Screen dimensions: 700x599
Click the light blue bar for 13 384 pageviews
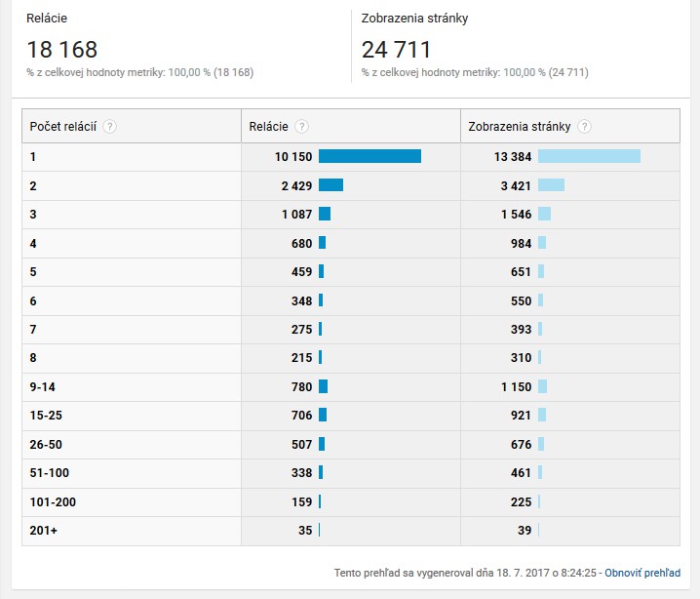(589, 156)
